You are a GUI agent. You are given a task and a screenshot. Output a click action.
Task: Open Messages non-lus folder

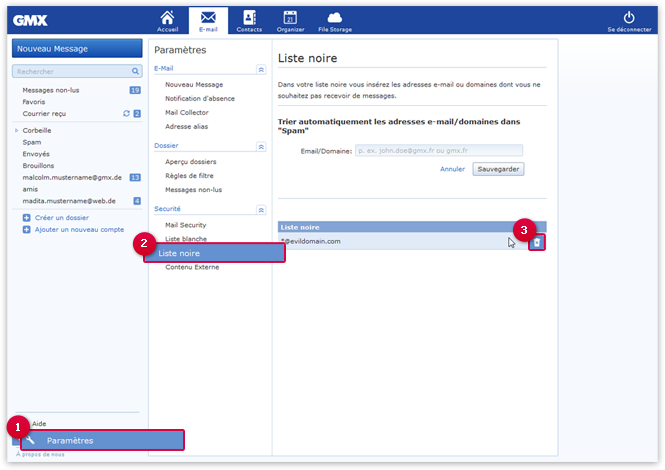51,90
